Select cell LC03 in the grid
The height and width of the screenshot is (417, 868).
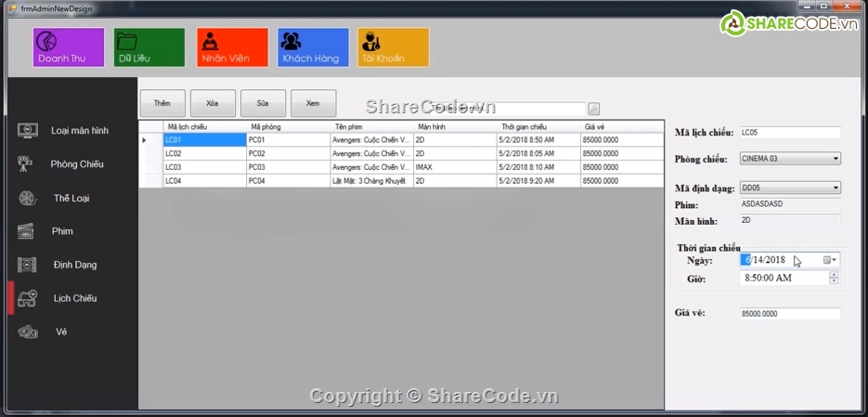tap(205, 167)
